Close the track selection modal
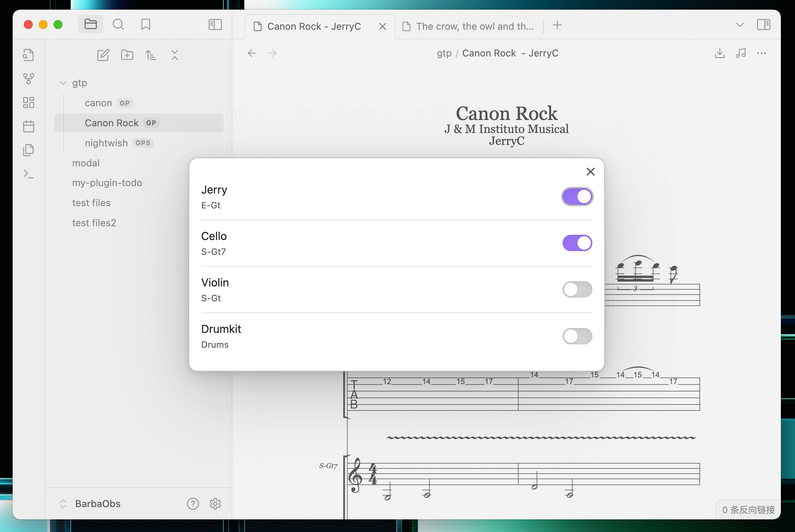This screenshot has height=532, width=795. 590,172
